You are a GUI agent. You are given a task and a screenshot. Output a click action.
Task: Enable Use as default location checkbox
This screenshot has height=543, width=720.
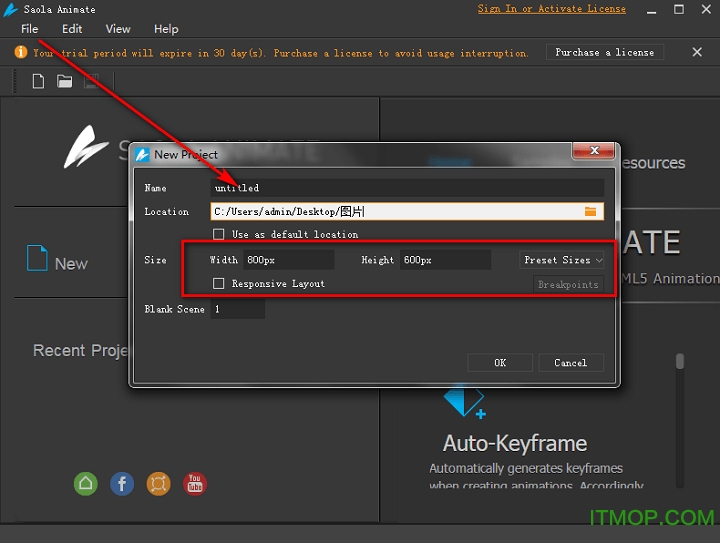coord(219,234)
